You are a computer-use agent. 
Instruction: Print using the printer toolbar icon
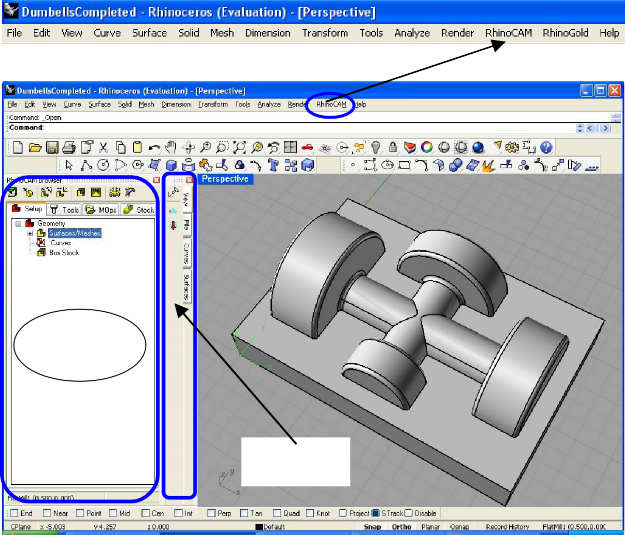(69, 148)
